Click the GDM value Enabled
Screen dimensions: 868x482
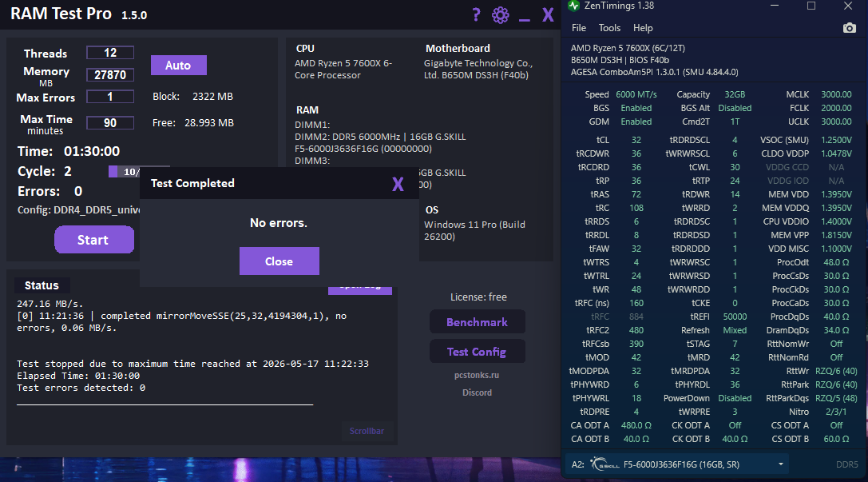tap(636, 121)
